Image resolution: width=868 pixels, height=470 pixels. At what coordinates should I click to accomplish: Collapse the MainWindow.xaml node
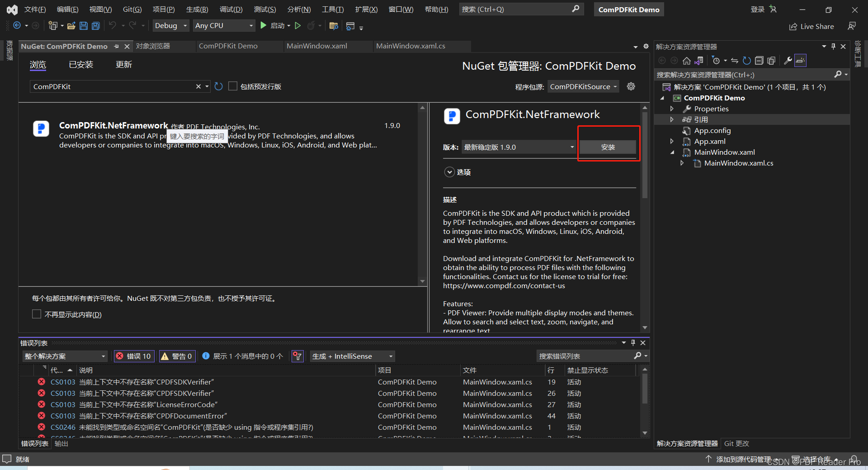click(x=672, y=152)
